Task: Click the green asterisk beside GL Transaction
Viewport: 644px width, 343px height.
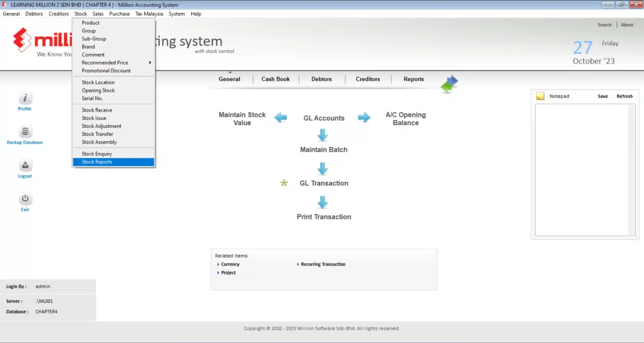Action: click(x=284, y=183)
